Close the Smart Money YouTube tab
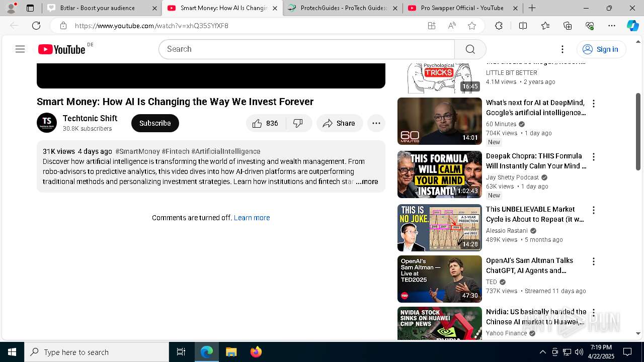The width and height of the screenshot is (644, 362). click(275, 8)
